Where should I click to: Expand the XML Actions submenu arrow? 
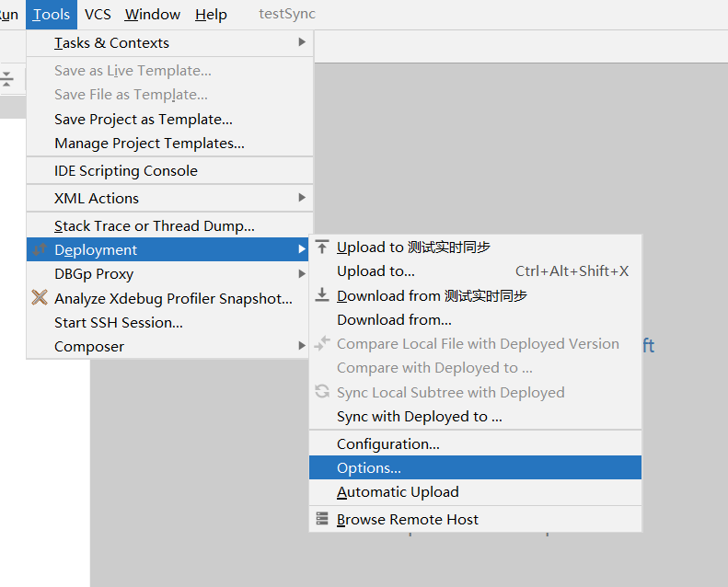coord(302,198)
